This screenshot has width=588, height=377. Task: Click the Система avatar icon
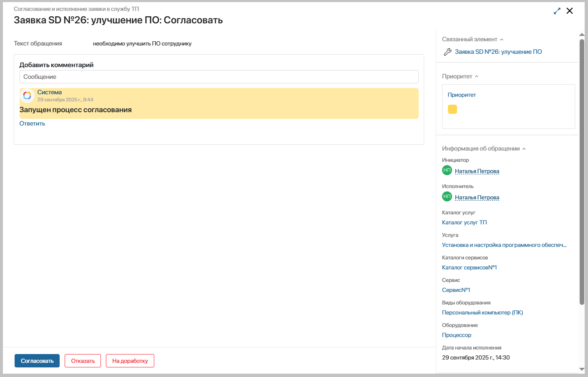(27, 96)
